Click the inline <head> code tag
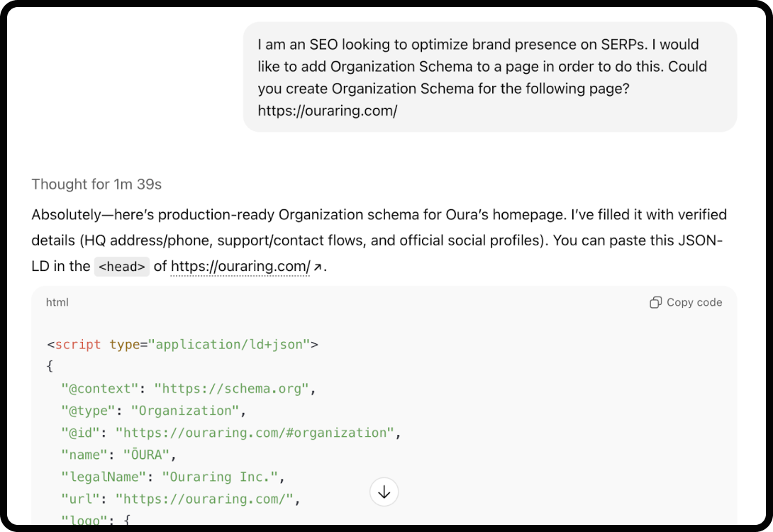 click(x=122, y=267)
